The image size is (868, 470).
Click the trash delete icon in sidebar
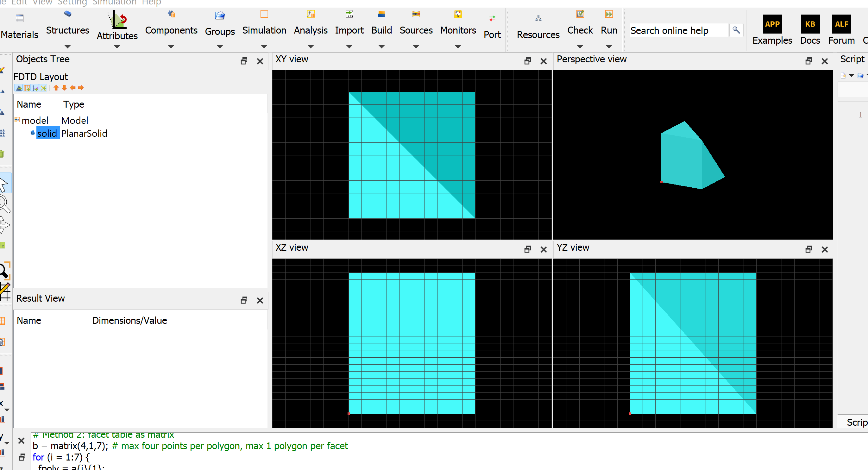click(x=2, y=154)
